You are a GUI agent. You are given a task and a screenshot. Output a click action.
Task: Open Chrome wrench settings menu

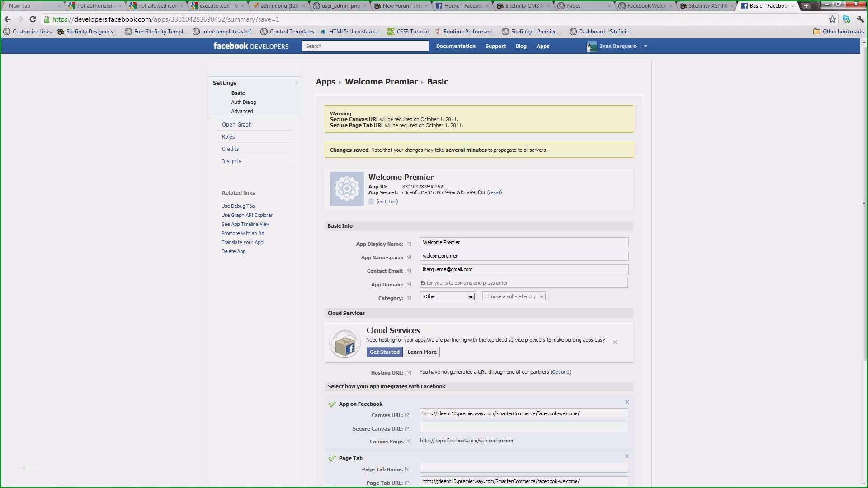tap(860, 19)
